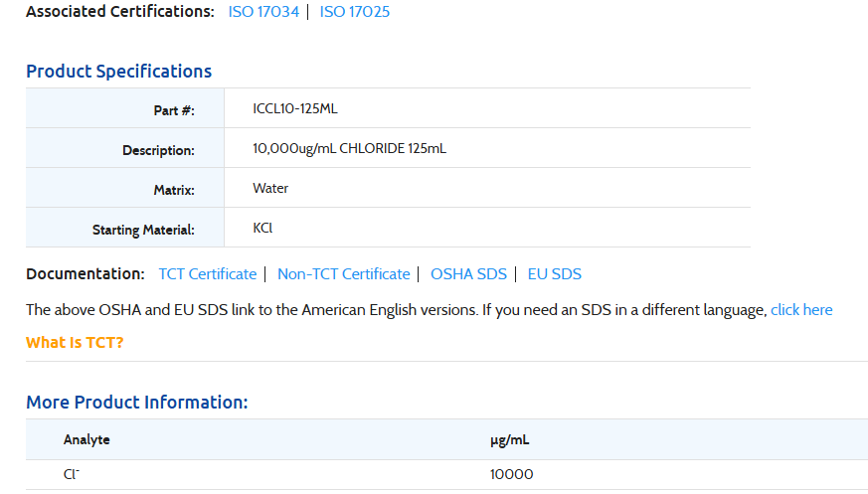
Task: Open the ISO 17025 certification link
Action: [x=355, y=12]
